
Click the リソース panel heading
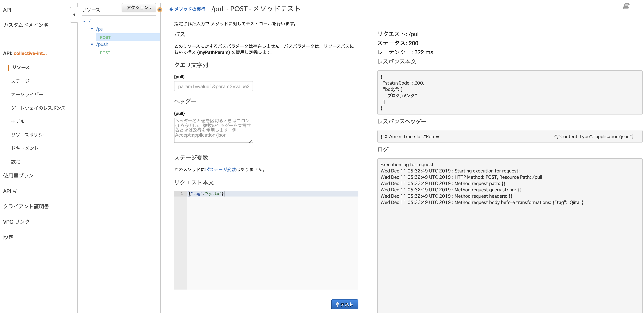point(91,10)
